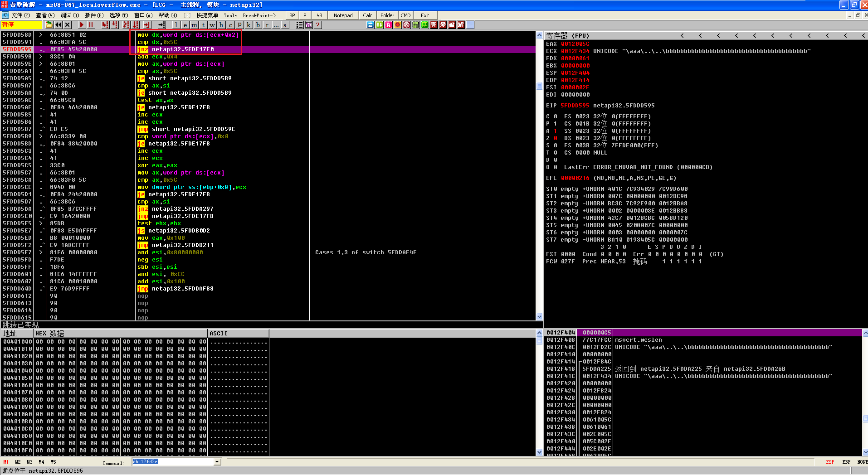Screen dimensions: 868x475
Task: Open the Breakpoints window with the 'b' button
Action: click(x=258, y=25)
